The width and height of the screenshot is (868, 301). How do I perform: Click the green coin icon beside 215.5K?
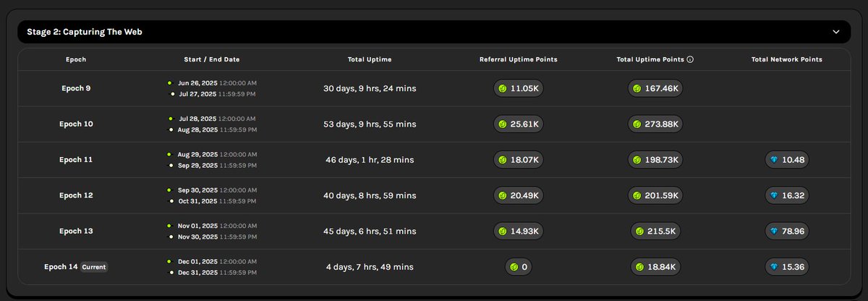[639, 231]
